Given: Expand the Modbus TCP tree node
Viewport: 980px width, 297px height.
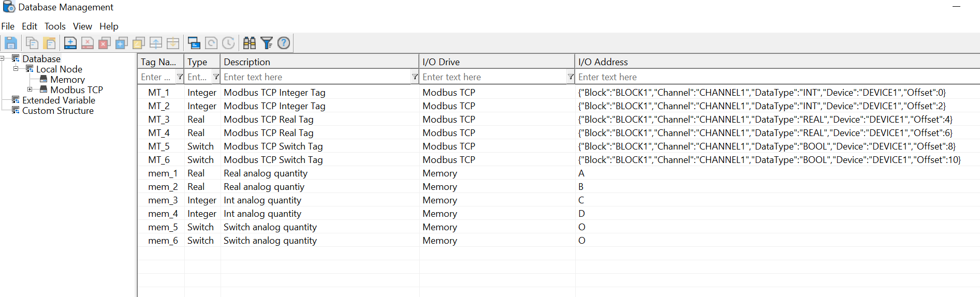Looking at the screenshot, I should pyautogui.click(x=30, y=90).
